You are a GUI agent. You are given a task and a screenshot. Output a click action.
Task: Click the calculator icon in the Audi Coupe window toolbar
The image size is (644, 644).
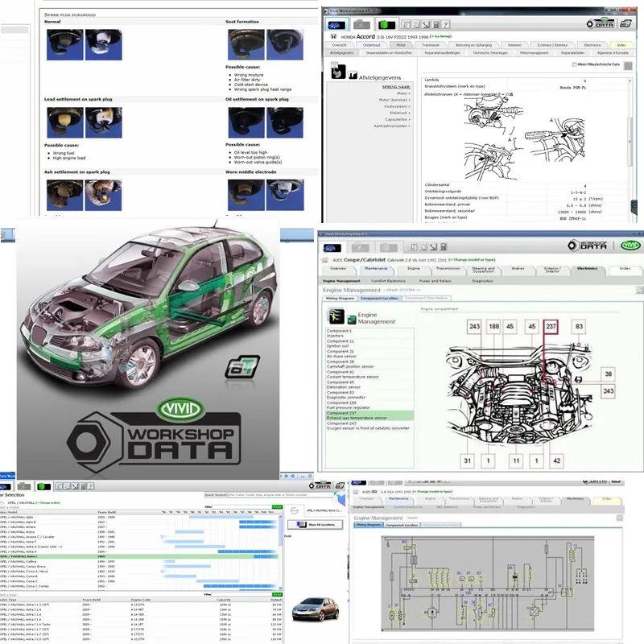click(x=444, y=247)
